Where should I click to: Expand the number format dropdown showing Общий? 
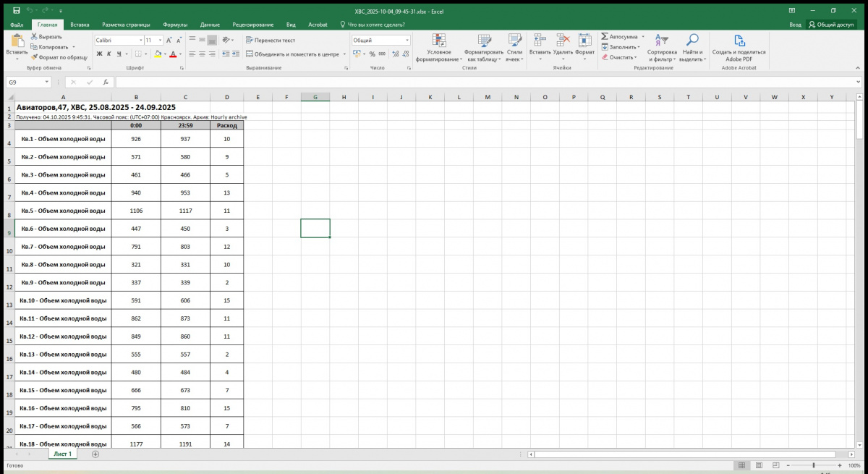(407, 41)
